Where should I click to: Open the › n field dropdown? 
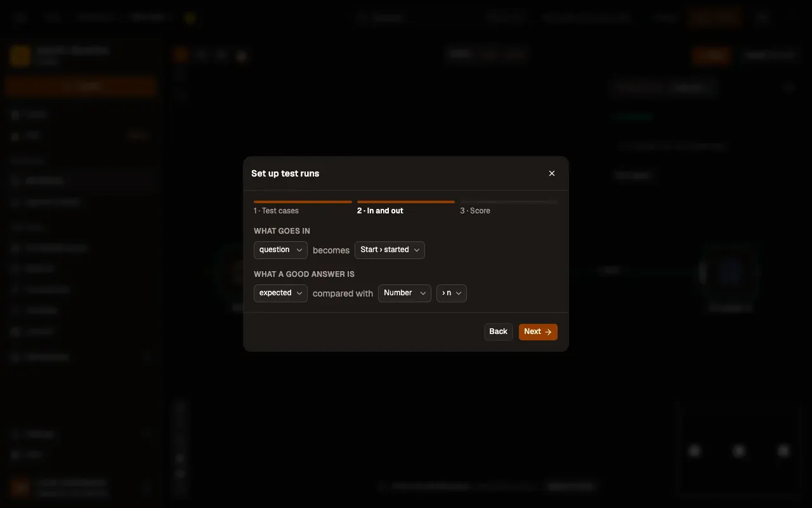[452, 293]
